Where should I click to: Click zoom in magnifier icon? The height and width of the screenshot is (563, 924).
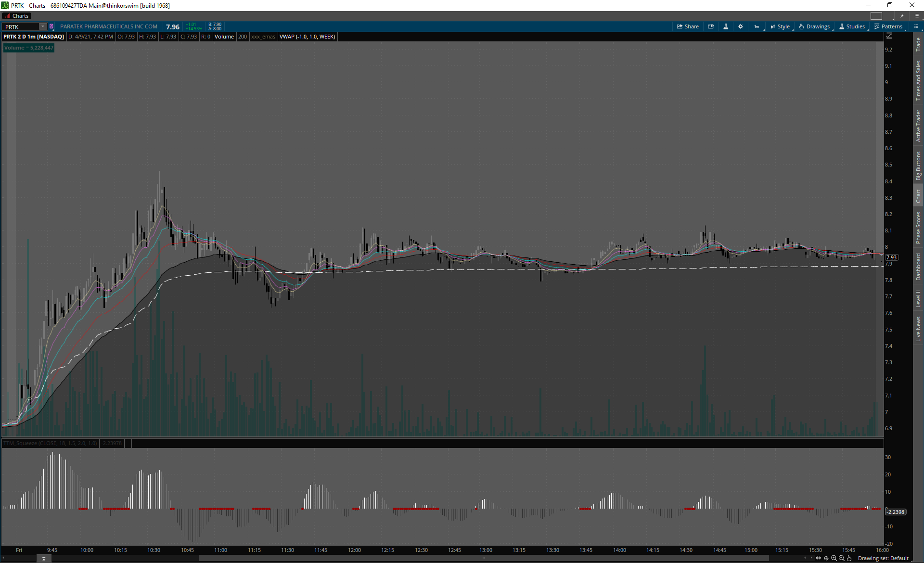834,558
